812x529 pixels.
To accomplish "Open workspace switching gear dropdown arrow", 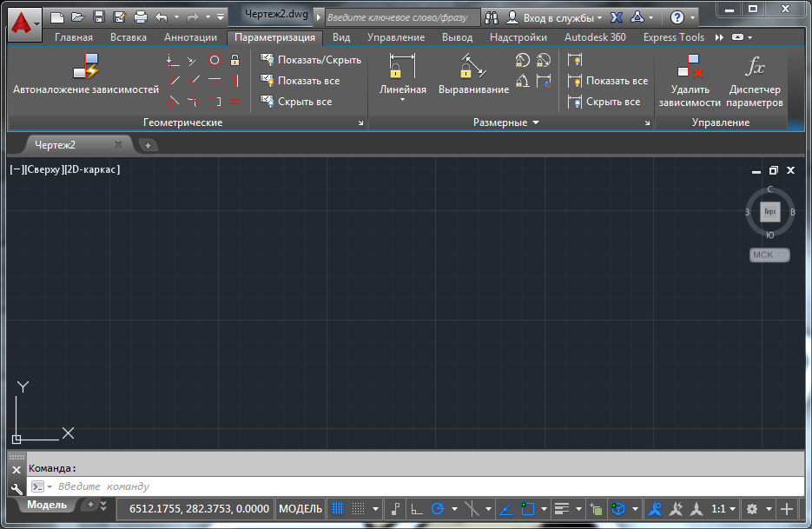I will (769, 509).
